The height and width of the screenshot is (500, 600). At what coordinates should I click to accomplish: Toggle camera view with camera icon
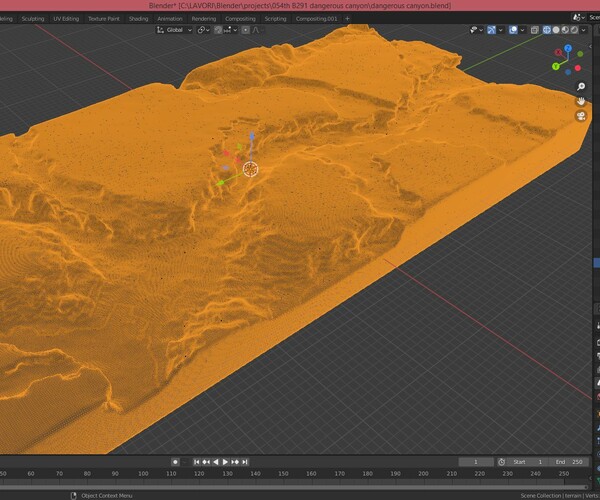coord(581,116)
